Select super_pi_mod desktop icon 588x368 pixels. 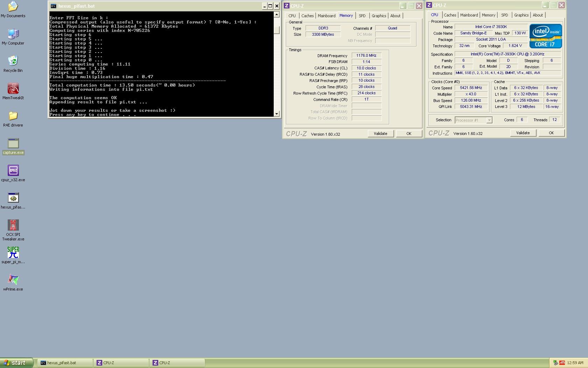[x=13, y=255]
